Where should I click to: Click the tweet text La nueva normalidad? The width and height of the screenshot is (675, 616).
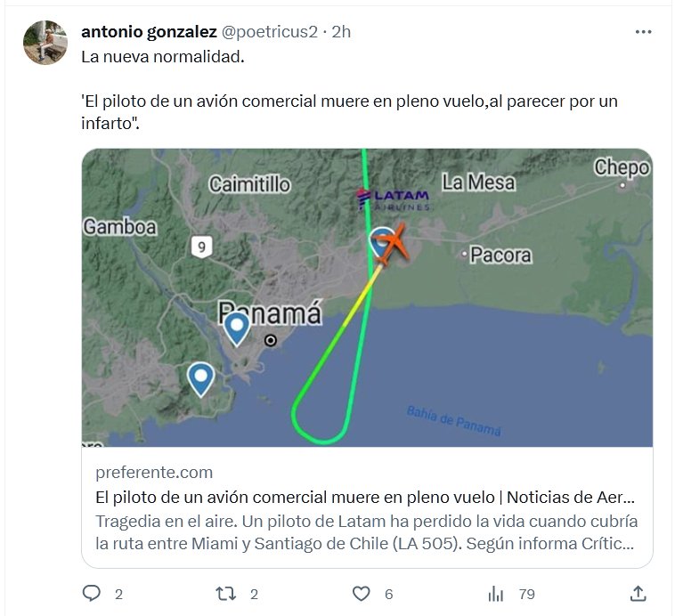162,57
